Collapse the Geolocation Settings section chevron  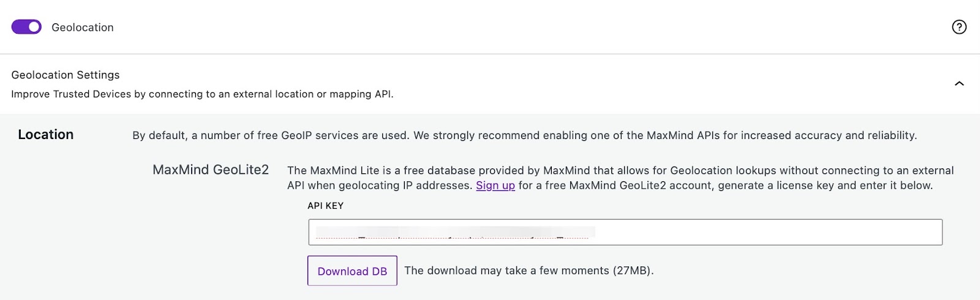pos(959,84)
